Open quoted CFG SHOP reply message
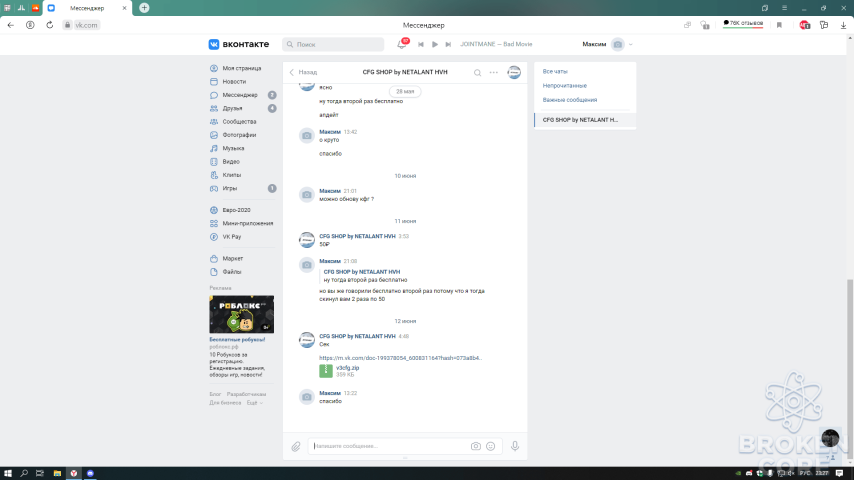The image size is (854, 480). point(365,276)
